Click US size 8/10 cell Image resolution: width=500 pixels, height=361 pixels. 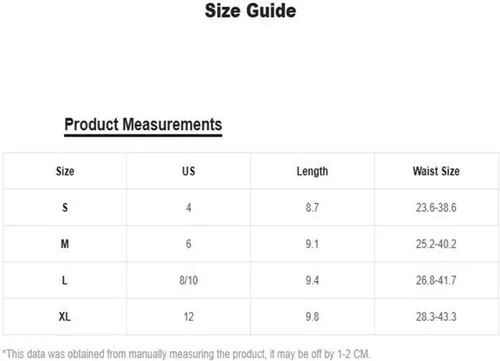[189, 280]
